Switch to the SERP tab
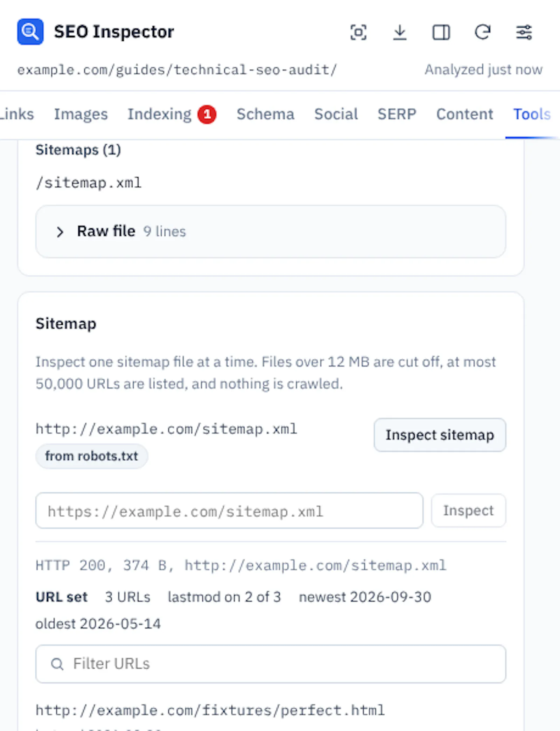 pyautogui.click(x=397, y=114)
